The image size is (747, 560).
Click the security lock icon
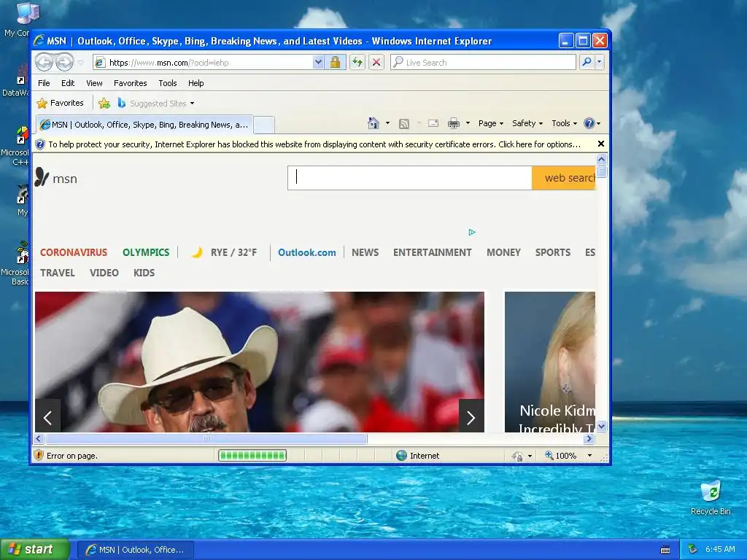pos(336,63)
